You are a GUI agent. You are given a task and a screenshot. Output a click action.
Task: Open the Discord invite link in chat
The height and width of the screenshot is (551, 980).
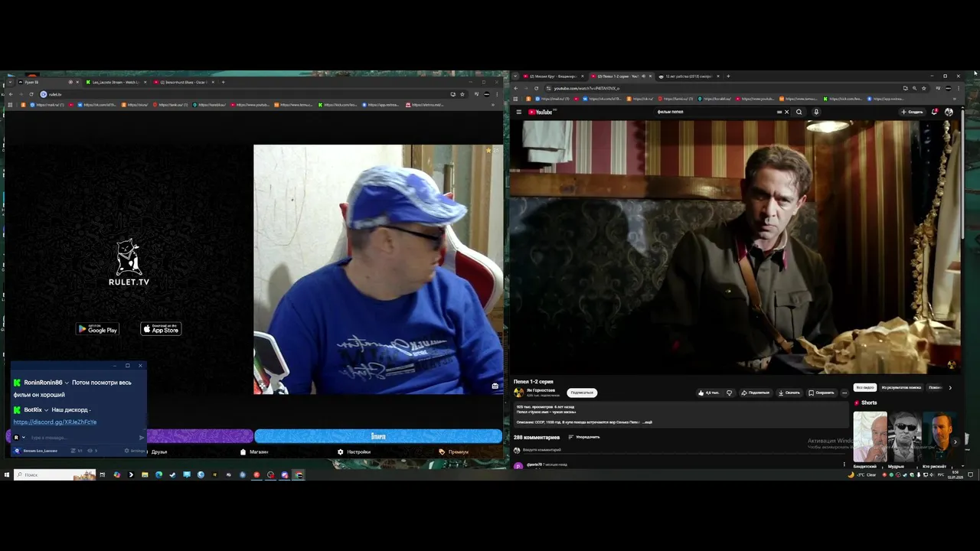(54, 422)
